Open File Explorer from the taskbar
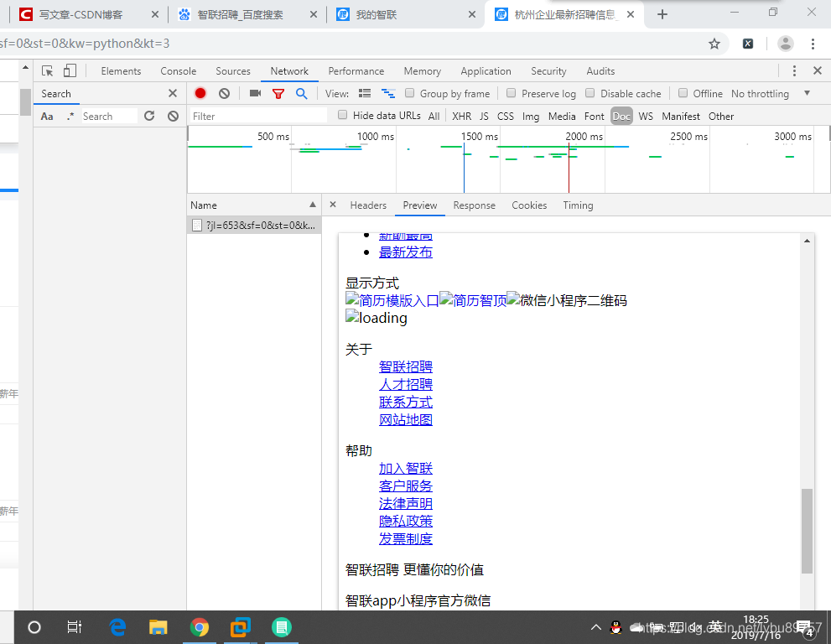The height and width of the screenshot is (644, 831). tap(158, 627)
